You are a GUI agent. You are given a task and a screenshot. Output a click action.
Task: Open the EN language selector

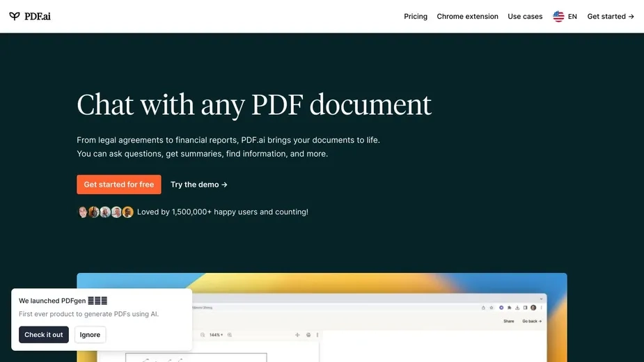(x=572, y=17)
